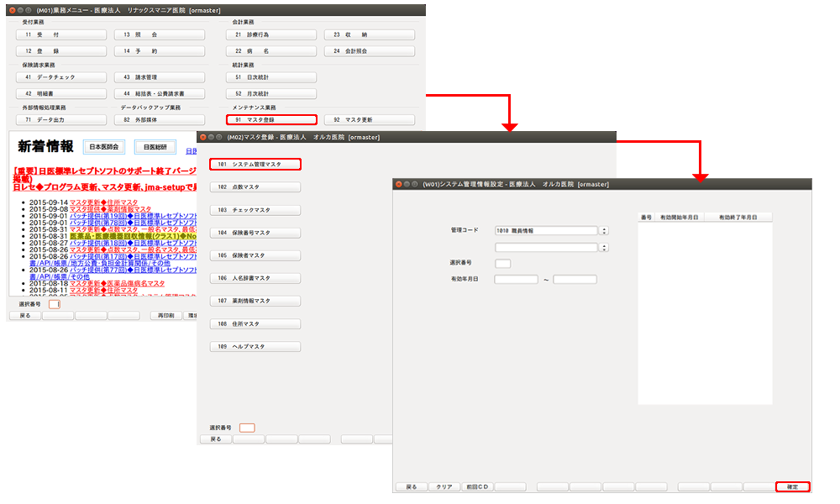Choose 71 データ出力 button

click(61, 120)
